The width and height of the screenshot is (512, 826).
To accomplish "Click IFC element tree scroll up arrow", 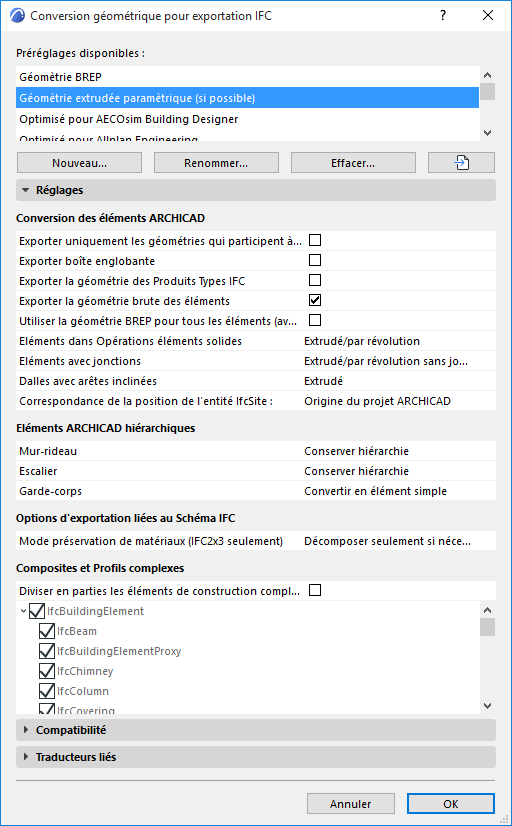I will (x=487, y=610).
